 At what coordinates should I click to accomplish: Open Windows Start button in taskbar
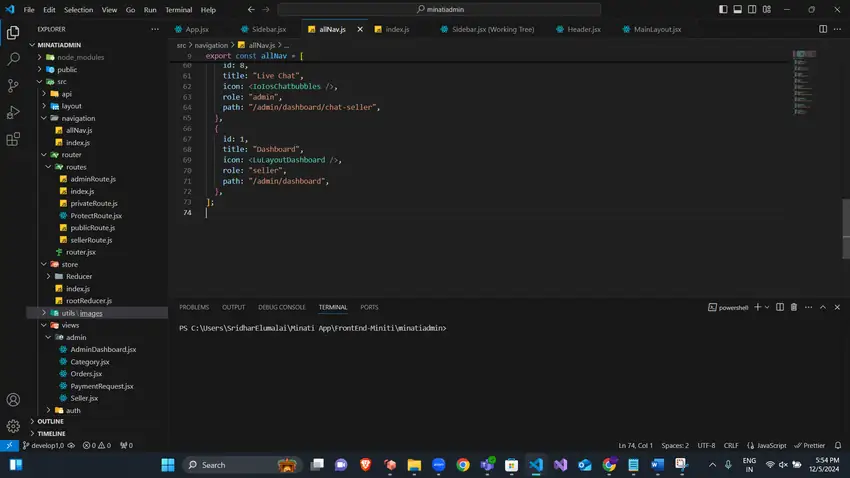(168, 465)
